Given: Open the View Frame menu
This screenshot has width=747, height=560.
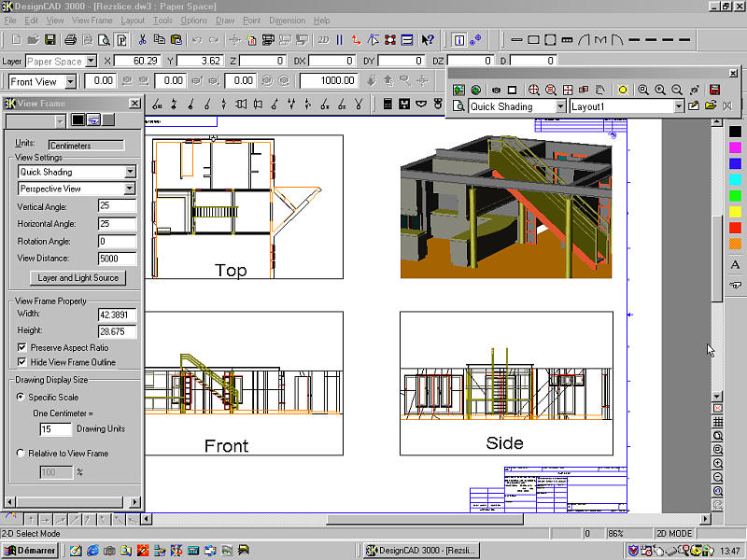Looking at the screenshot, I should [92, 20].
